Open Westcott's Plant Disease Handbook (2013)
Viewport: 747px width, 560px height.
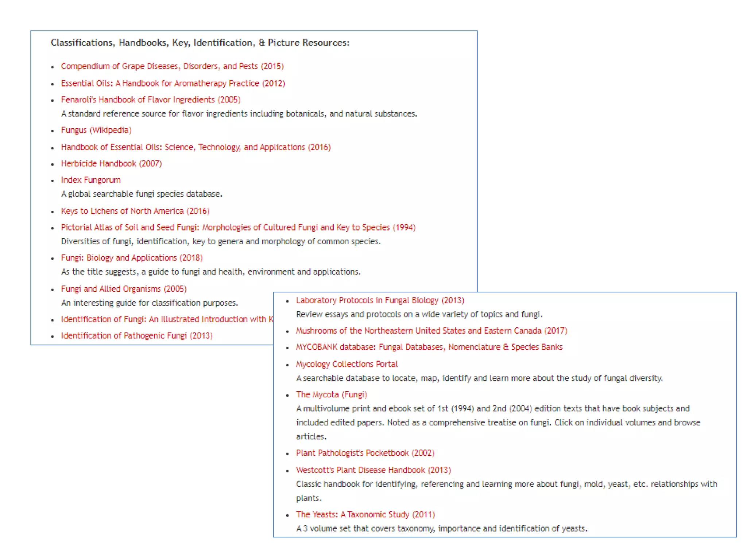tap(373, 470)
